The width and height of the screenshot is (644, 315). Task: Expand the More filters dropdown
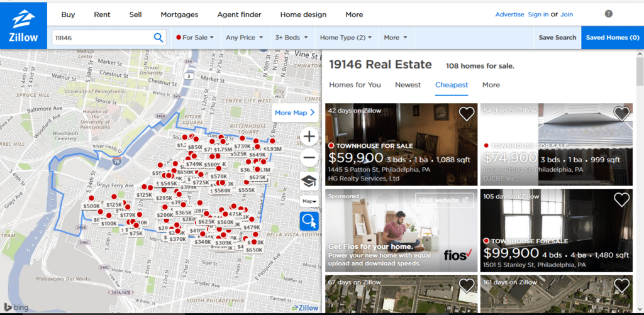coord(396,37)
